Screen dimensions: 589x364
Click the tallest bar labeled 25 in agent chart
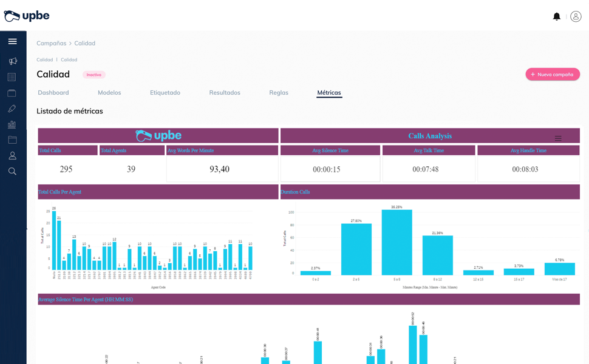(x=54, y=240)
